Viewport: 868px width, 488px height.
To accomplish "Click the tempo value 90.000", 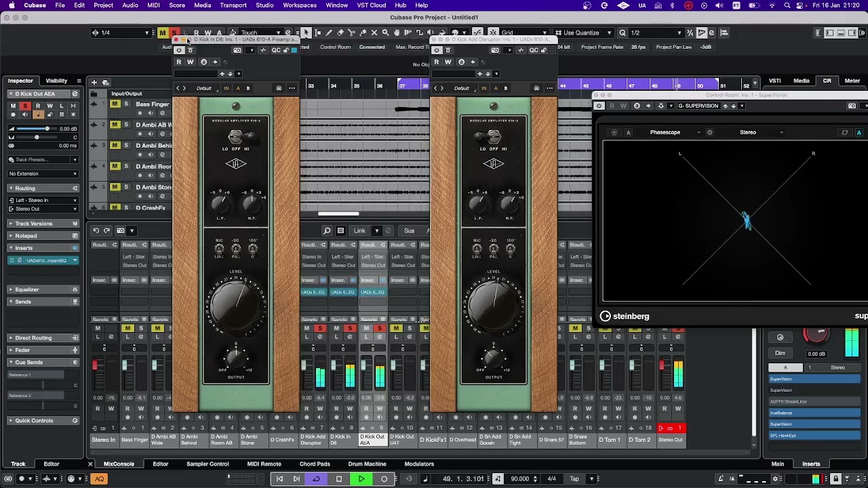I will coord(519,479).
